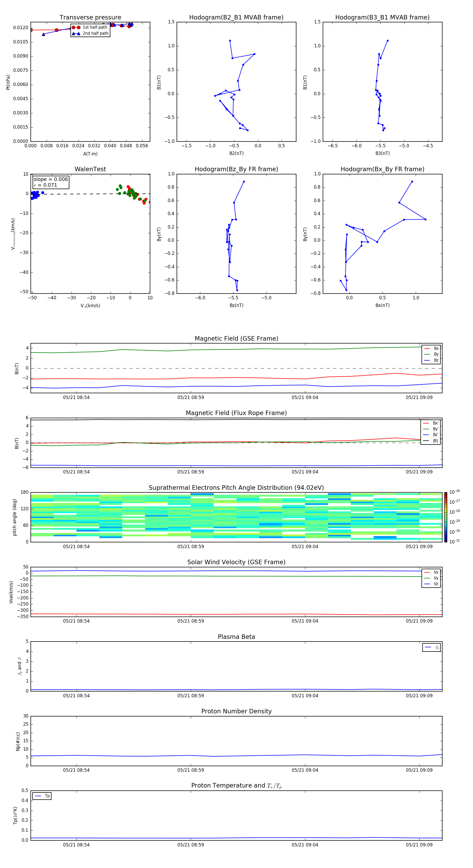Click 'Magnetic Field (Flux Rope Frame)' title
This screenshot has width=473, height=868.
click(x=236, y=413)
